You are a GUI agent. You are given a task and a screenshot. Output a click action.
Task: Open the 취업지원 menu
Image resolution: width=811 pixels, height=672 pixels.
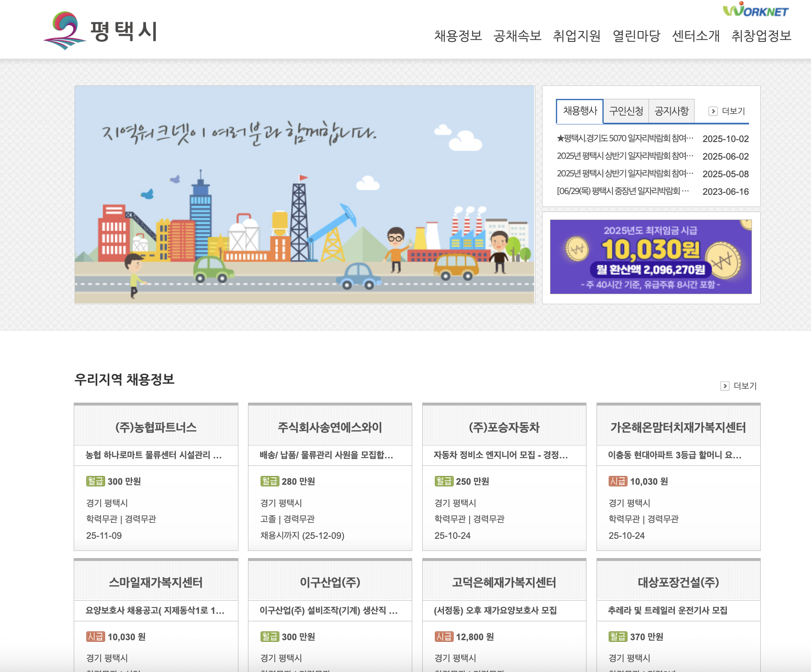coord(576,36)
